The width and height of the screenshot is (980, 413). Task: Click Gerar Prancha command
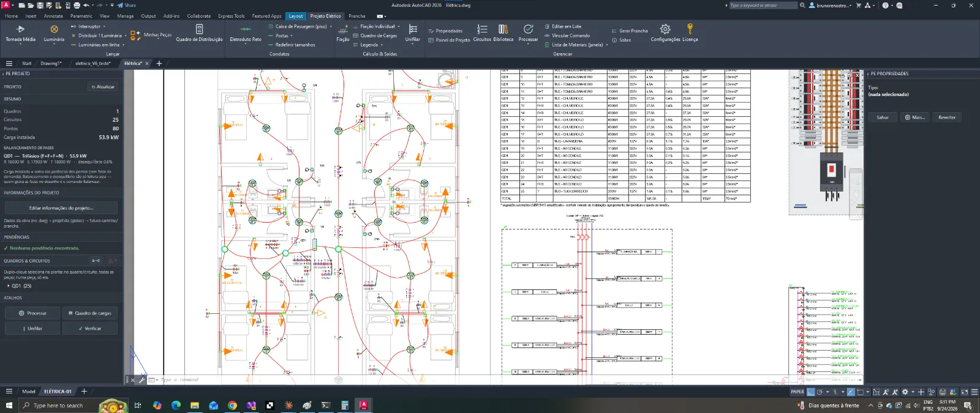pos(630,31)
